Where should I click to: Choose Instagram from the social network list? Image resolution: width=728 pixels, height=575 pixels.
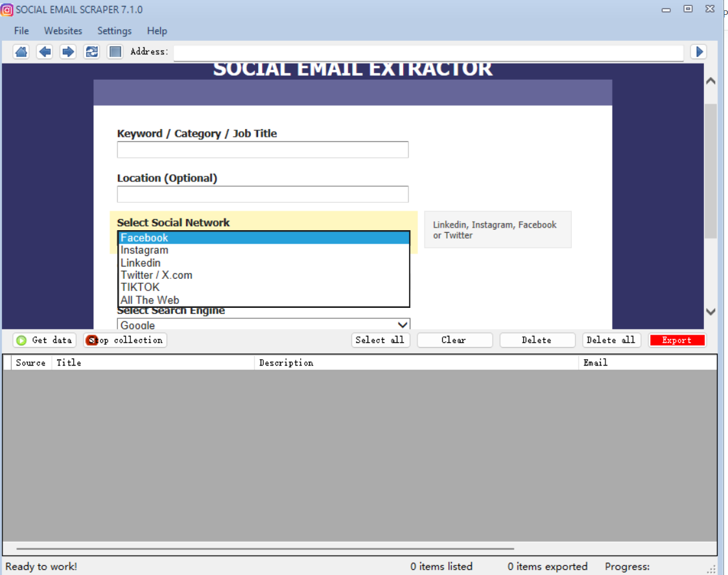pyautogui.click(x=145, y=250)
